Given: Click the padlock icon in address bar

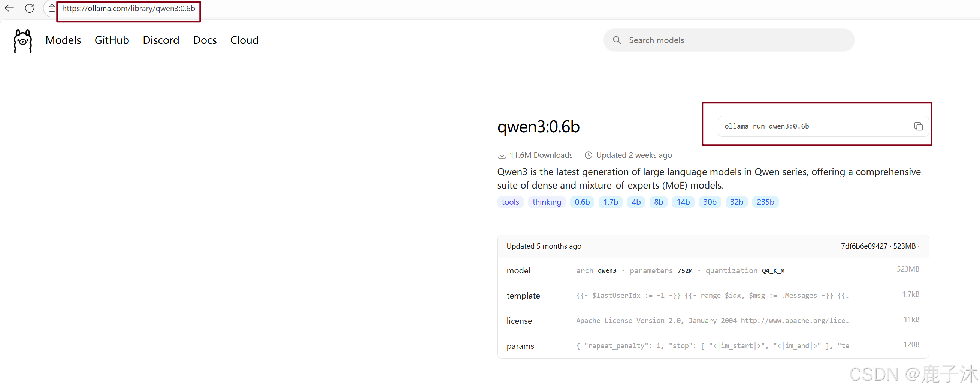Looking at the screenshot, I should point(52,8).
